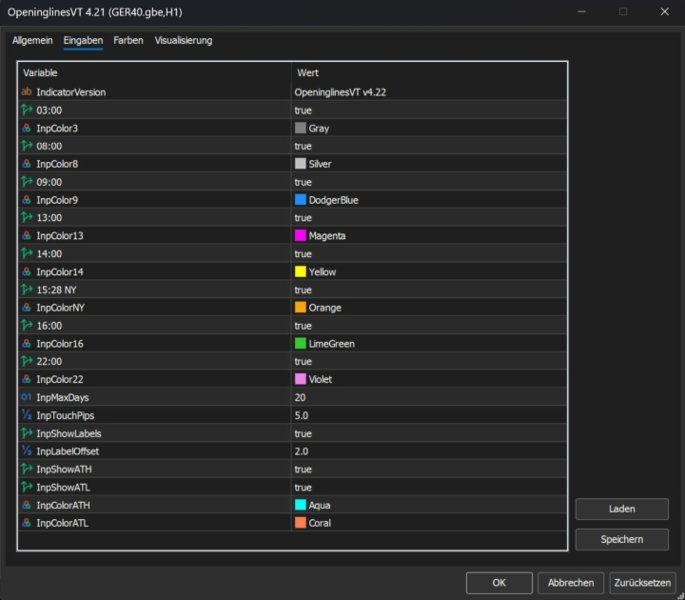Click the boolean icon next to 13:00
Screen dimensions: 685x600
click(26, 217)
